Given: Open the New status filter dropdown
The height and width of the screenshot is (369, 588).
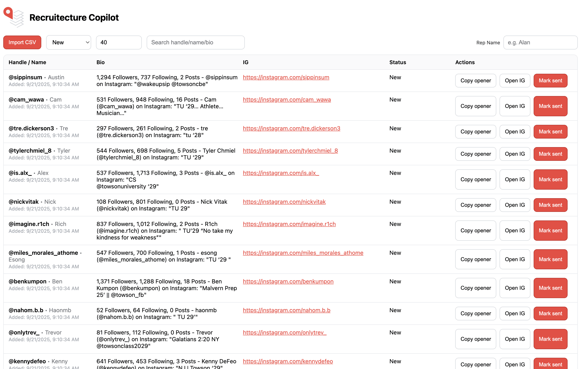Looking at the screenshot, I should click(x=69, y=42).
